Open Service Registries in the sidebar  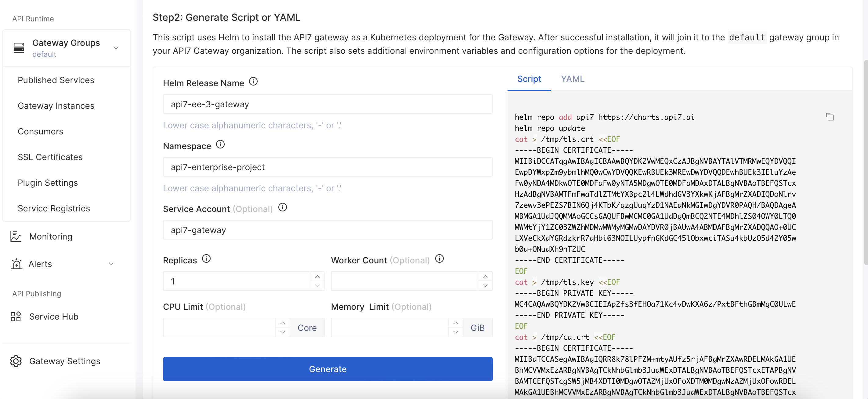click(54, 208)
